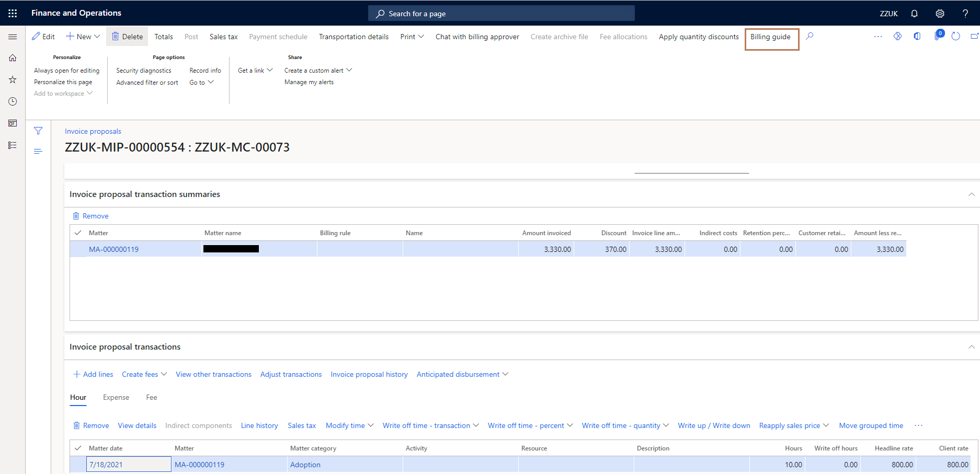The image size is (980, 474).
Task: Open Adoption matter category link
Action: pyautogui.click(x=305, y=465)
